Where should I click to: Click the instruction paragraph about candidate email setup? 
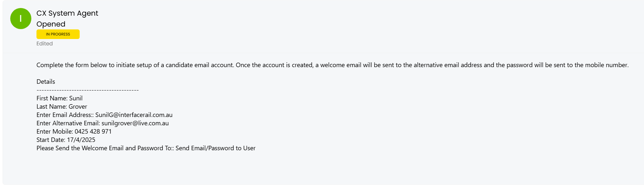pyautogui.click(x=332, y=65)
